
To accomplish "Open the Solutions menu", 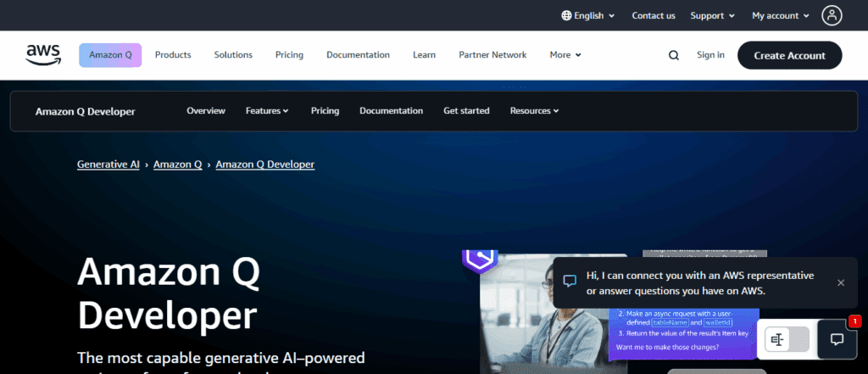I will coord(233,55).
